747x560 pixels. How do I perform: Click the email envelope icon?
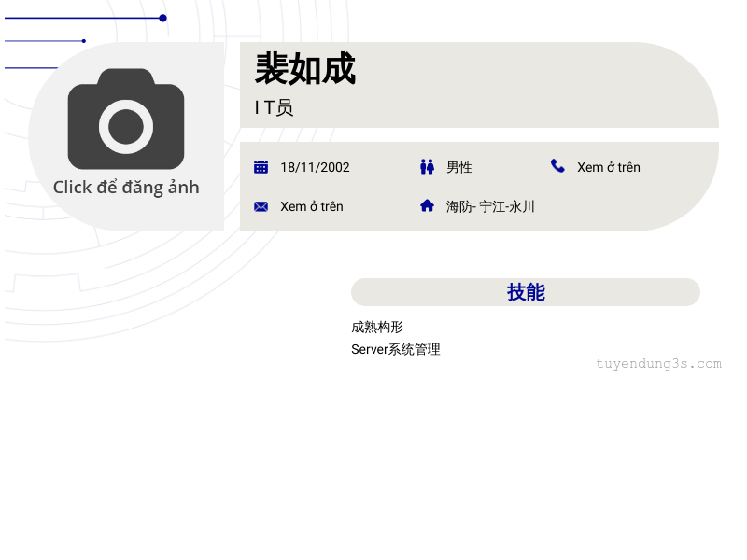coord(261,206)
